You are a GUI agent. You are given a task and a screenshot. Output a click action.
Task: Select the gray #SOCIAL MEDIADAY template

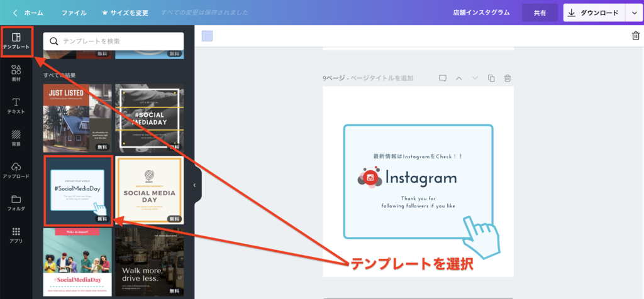pyautogui.click(x=149, y=118)
